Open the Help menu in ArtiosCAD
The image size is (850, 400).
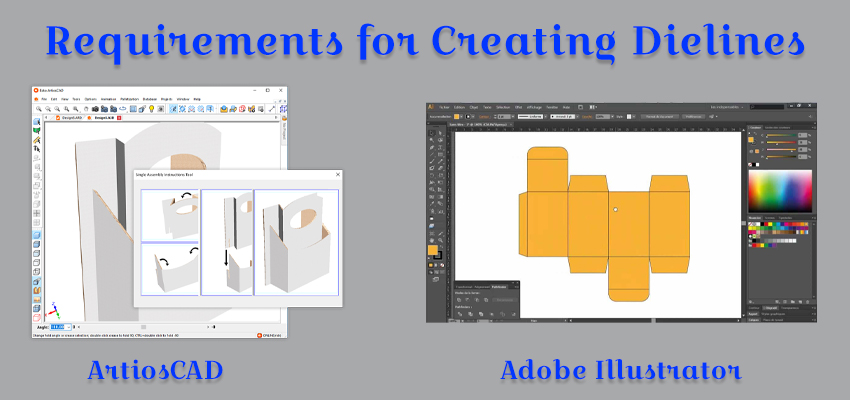tap(197, 99)
